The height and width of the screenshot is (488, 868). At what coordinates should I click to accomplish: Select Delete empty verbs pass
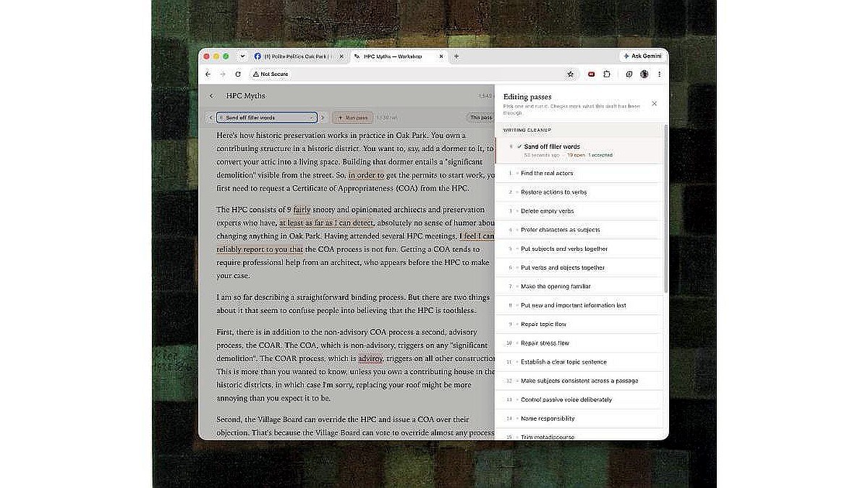[579, 211]
